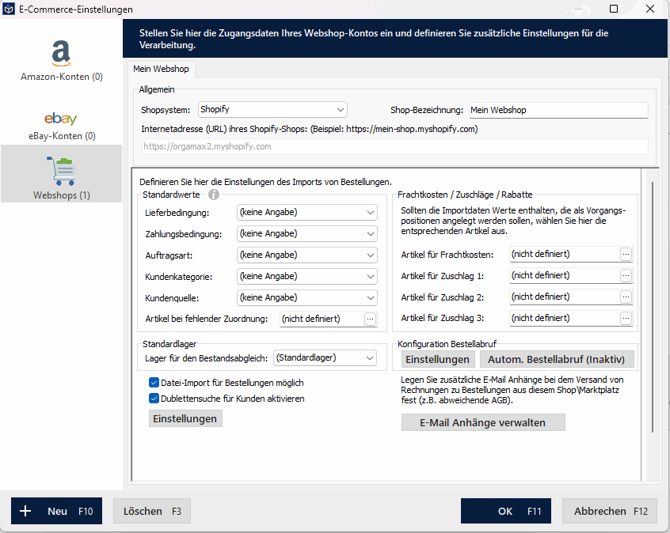
Task: Click the Shop-Bezeichnung text field
Action: click(x=557, y=110)
